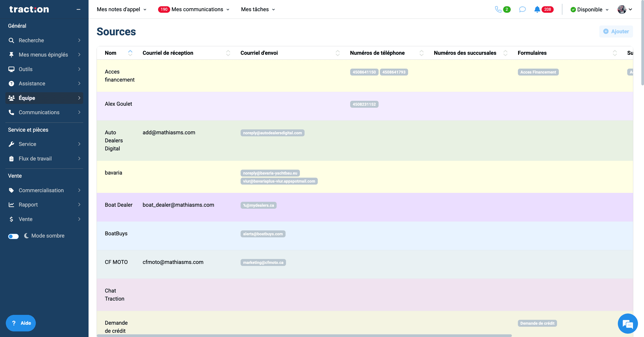Click the Ajouter button

point(616,31)
